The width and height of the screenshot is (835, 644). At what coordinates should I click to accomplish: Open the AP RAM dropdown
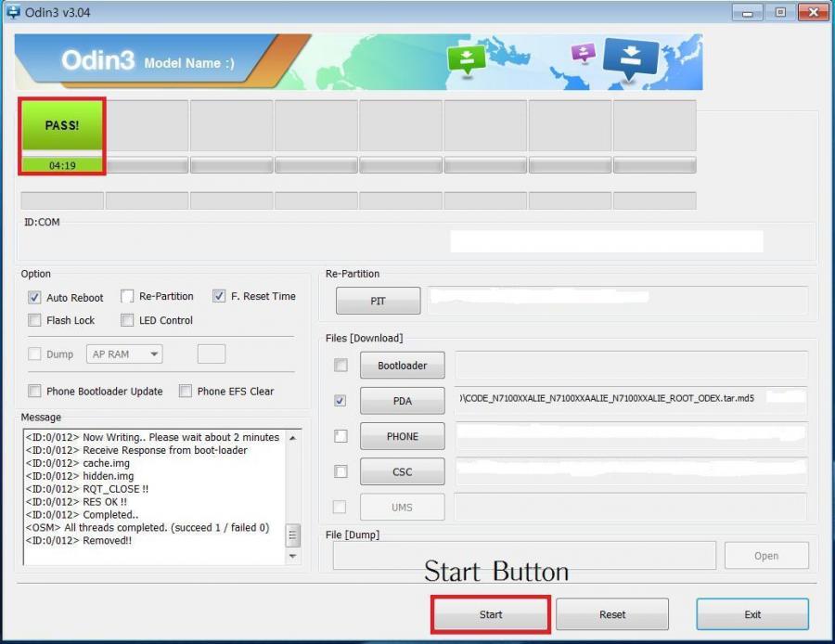124,354
